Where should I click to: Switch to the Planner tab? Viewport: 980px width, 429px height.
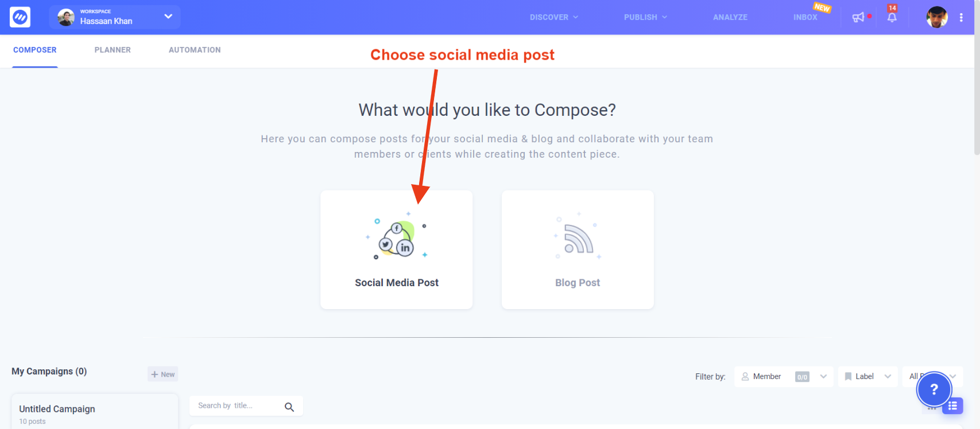click(113, 50)
